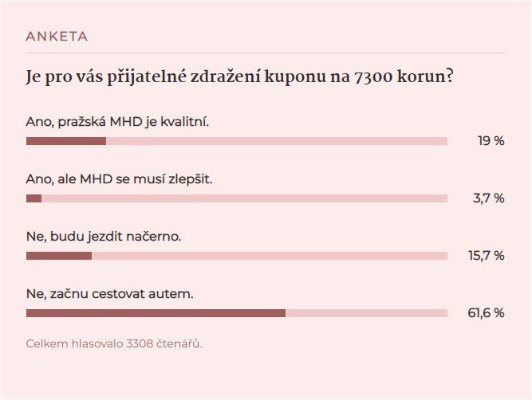Viewport: 532px width, 400px height.
Task: Click the light unfilled area of the 3,7 % bar
Action: (244, 198)
